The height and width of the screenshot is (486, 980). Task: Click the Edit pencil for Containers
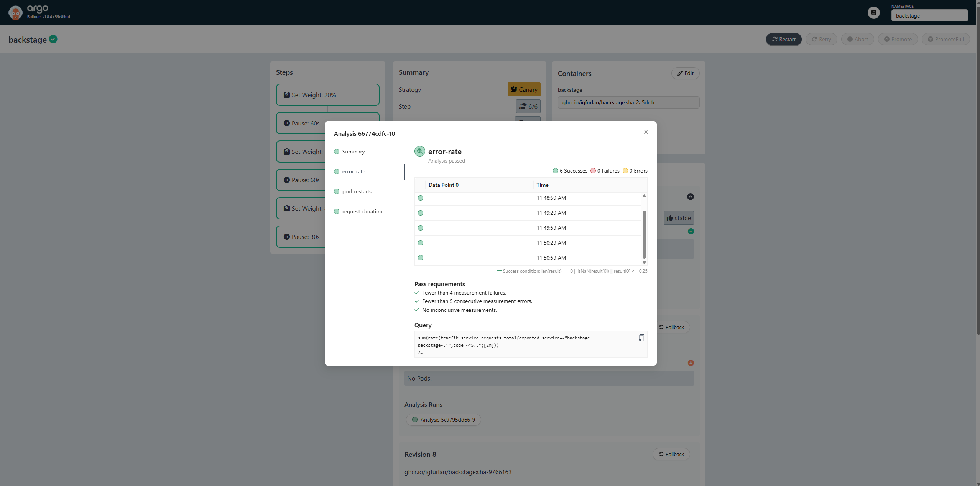click(x=685, y=73)
